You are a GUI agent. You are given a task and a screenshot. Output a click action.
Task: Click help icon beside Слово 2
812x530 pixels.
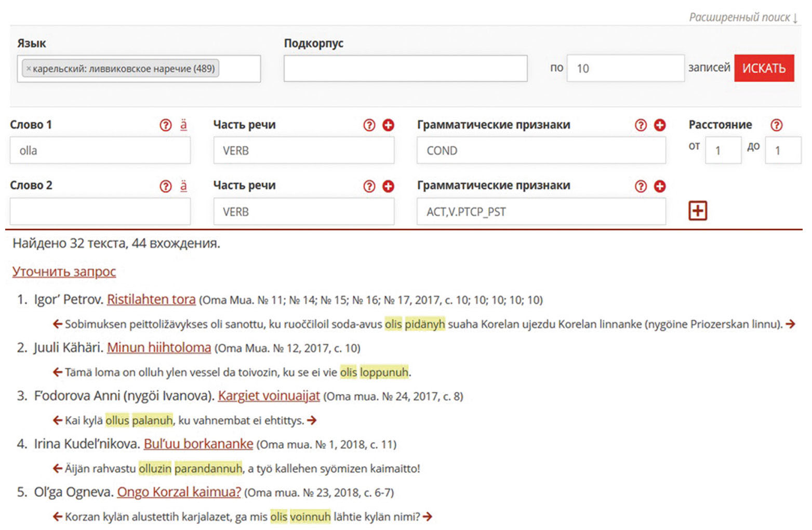coord(165,187)
